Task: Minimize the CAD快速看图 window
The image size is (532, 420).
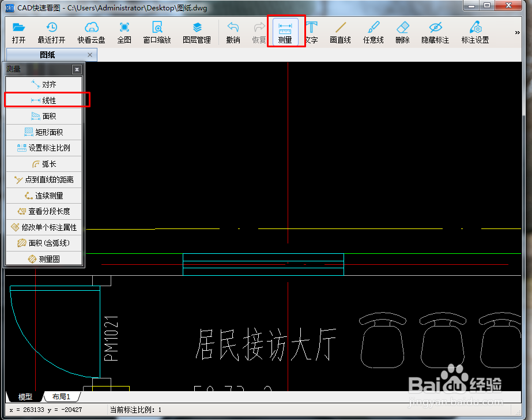Action: point(471,6)
